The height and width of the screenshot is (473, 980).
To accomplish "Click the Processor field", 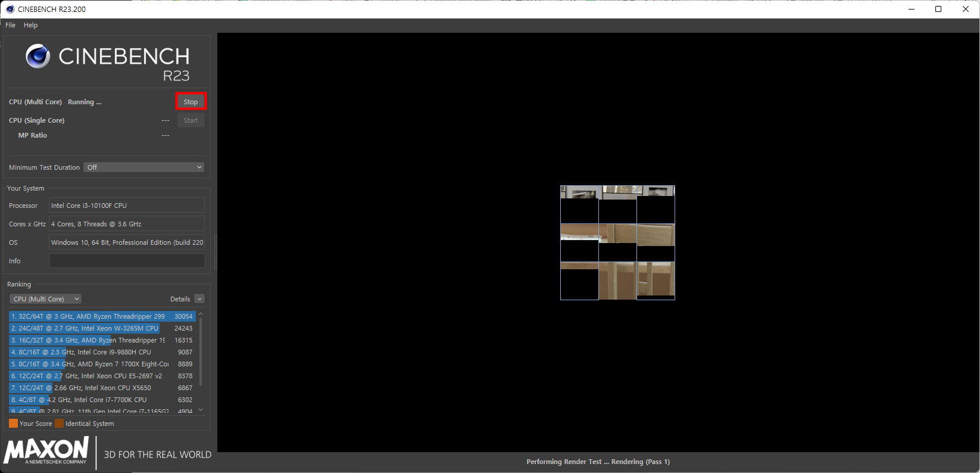I will coord(127,206).
